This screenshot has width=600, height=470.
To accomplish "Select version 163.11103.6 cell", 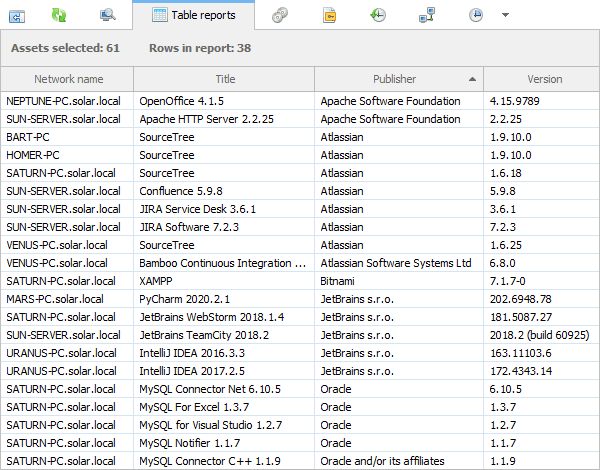I will tap(541, 353).
